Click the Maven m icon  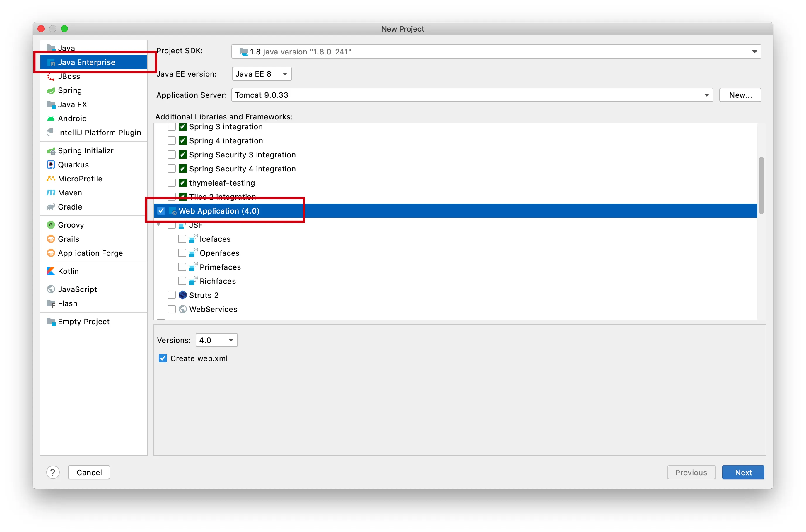[x=51, y=193]
